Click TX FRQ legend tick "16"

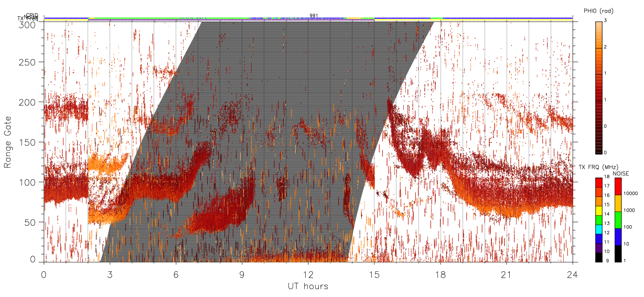607,195
